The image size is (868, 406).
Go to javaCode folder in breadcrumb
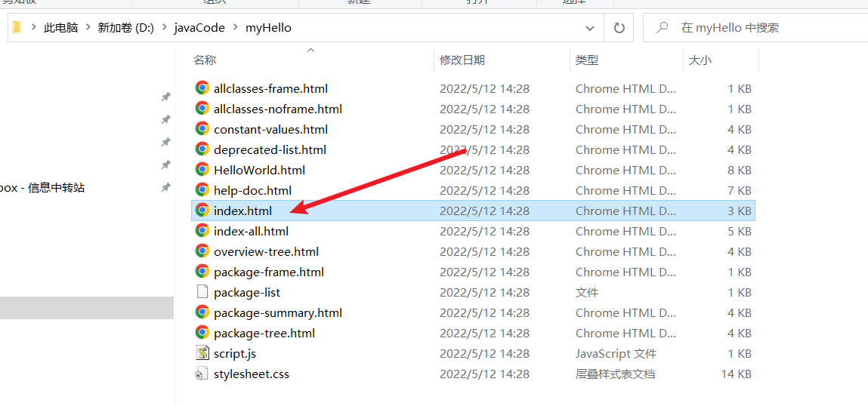[199, 28]
